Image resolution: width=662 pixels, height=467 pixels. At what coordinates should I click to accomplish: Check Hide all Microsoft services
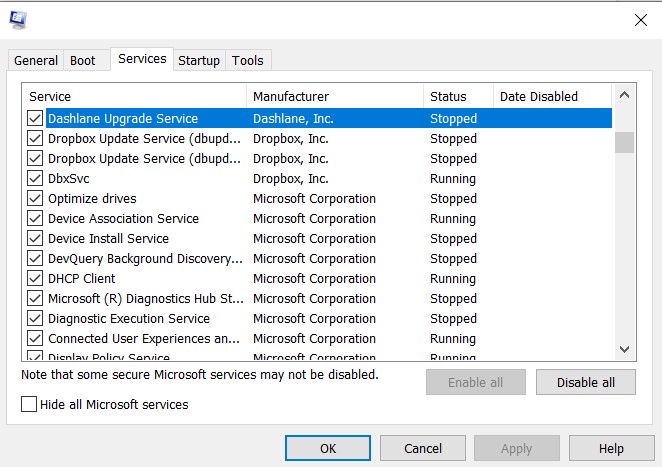tap(29, 404)
